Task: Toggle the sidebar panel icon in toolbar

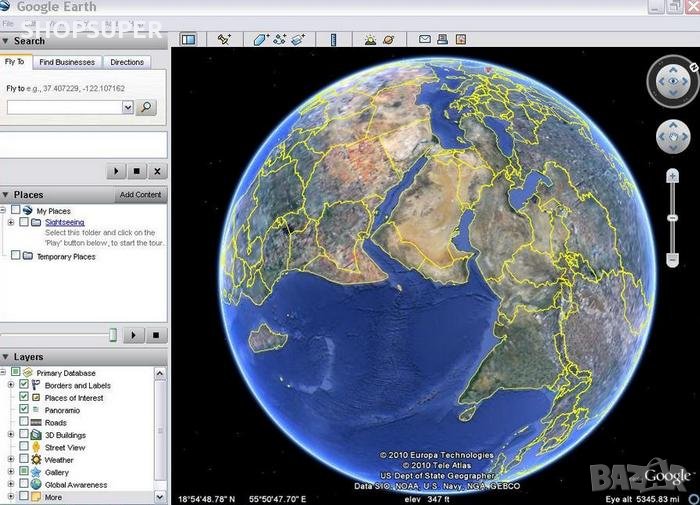Action: [x=187, y=40]
